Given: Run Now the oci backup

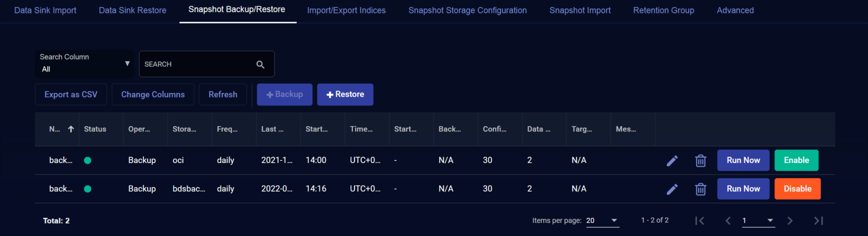Looking at the screenshot, I should [743, 160].
